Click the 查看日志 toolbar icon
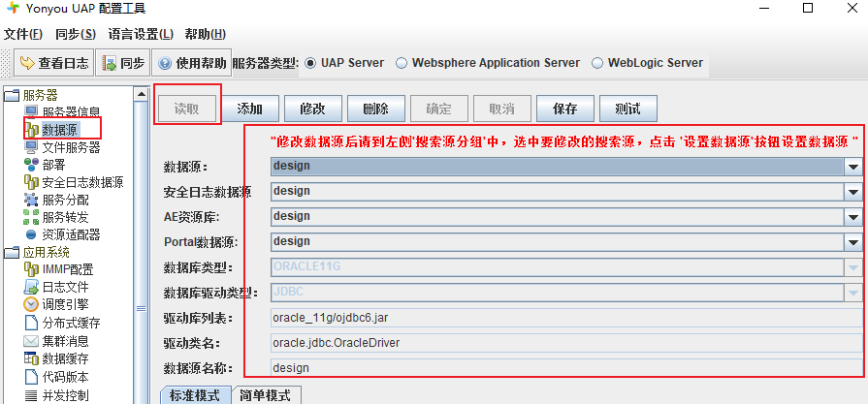This screenshot has height=404, width=868. pyautogui.click(x=26, y=63)
